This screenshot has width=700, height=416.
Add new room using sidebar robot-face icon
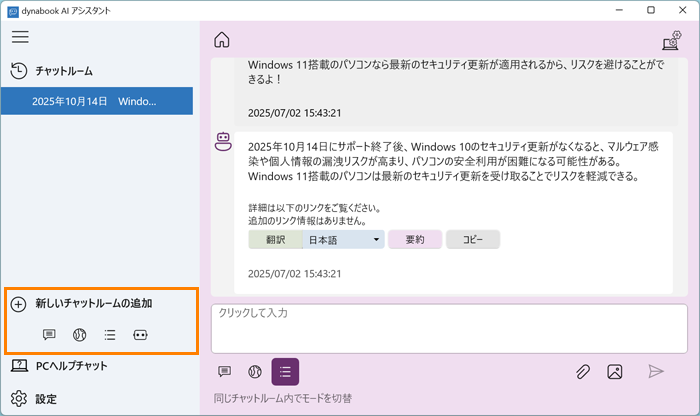coord(140,334)
